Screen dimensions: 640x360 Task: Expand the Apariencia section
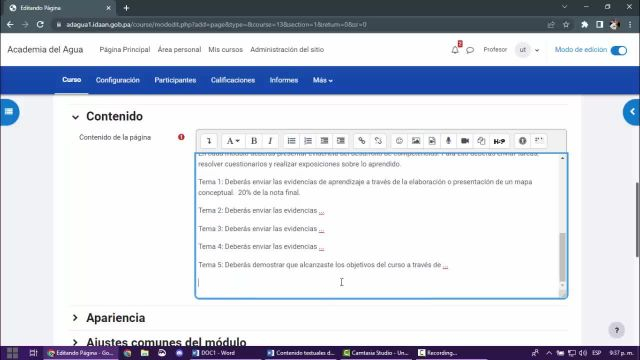click(x=75, y=318)
